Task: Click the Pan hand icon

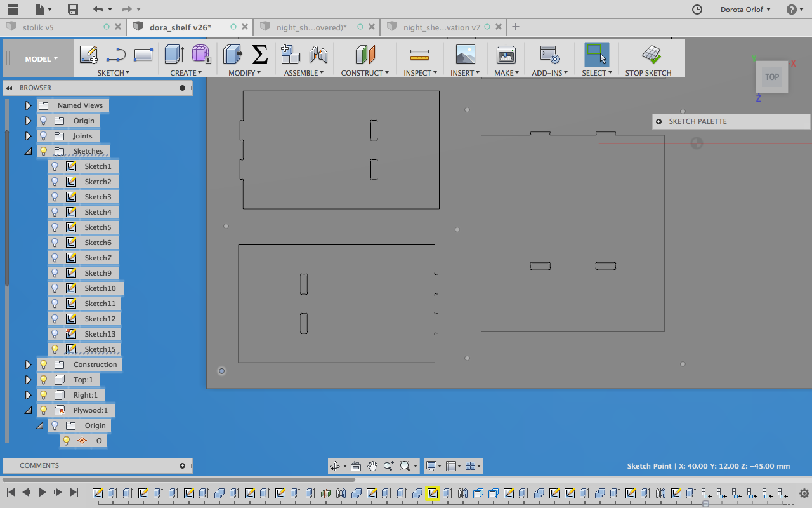Action: [x=372, y=466]
